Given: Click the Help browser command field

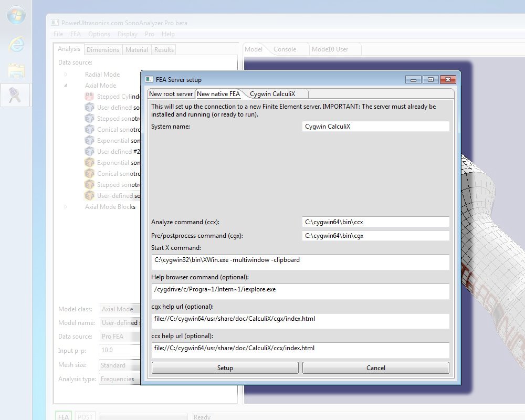Looking at the screenshot, I should click(x=300, y=291).
